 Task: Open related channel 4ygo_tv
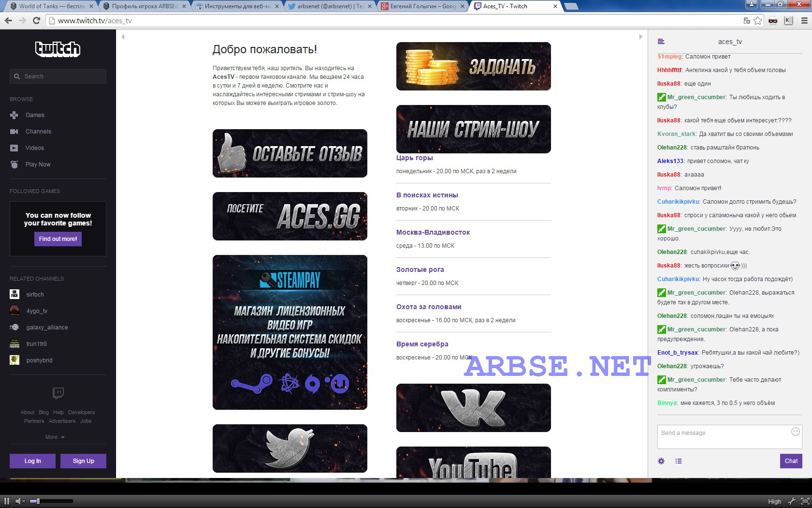point(37,311)
